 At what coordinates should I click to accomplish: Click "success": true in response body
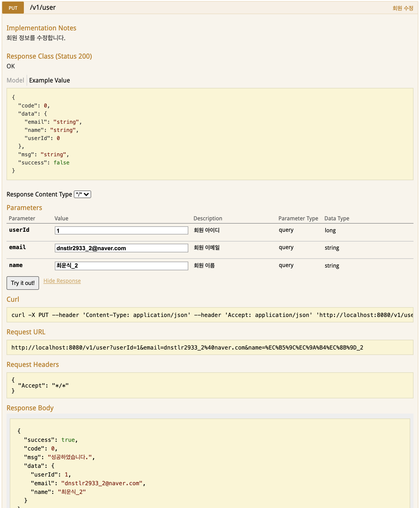coord(51,440)
